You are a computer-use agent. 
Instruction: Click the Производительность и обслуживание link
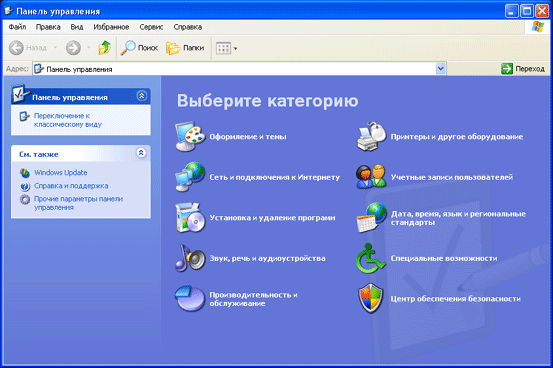click(253, 299)
